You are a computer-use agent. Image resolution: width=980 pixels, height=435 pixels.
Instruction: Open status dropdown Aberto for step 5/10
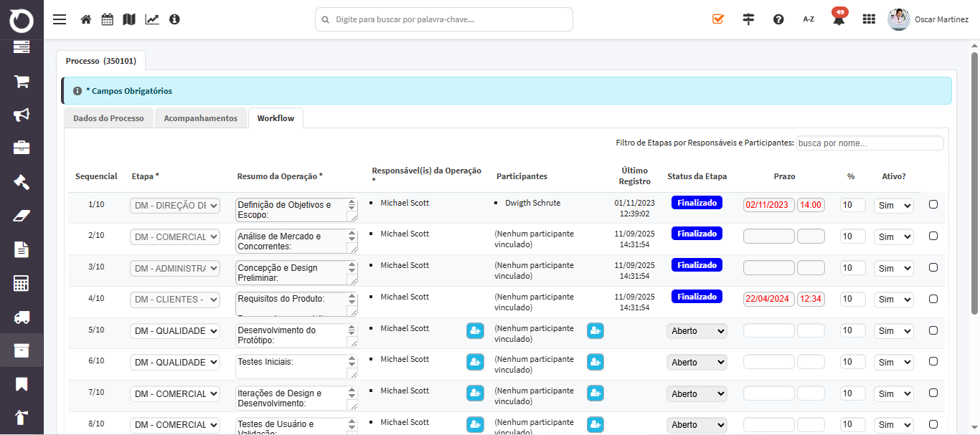[x=697, y=331]
